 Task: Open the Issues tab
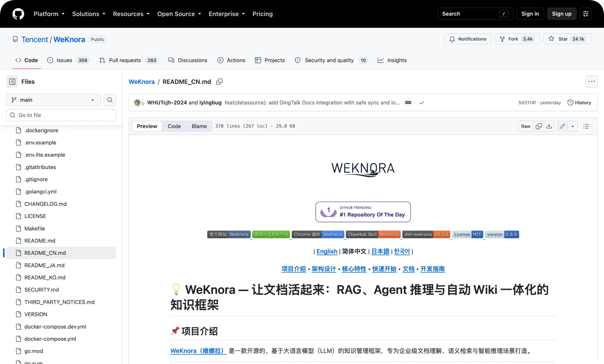coord(68,60)
